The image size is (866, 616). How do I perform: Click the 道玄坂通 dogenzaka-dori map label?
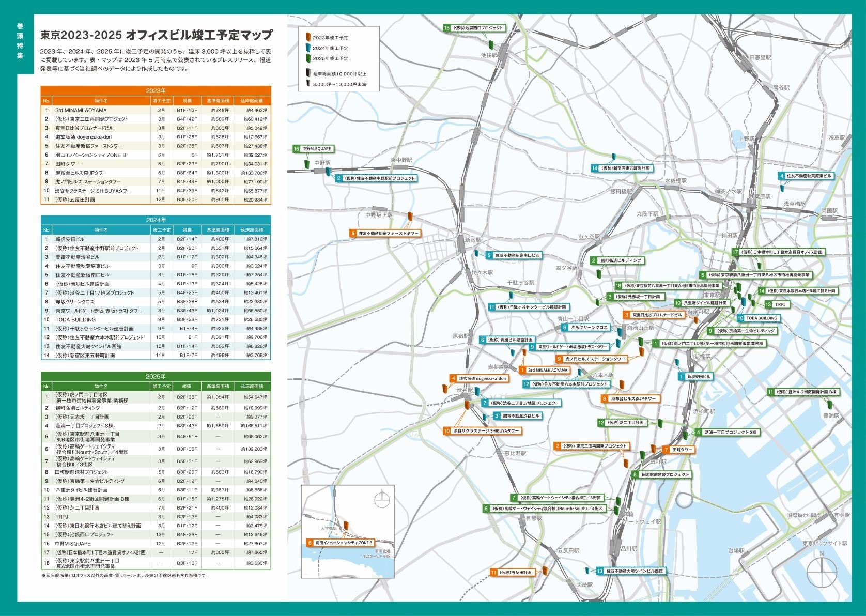(480, 379)
